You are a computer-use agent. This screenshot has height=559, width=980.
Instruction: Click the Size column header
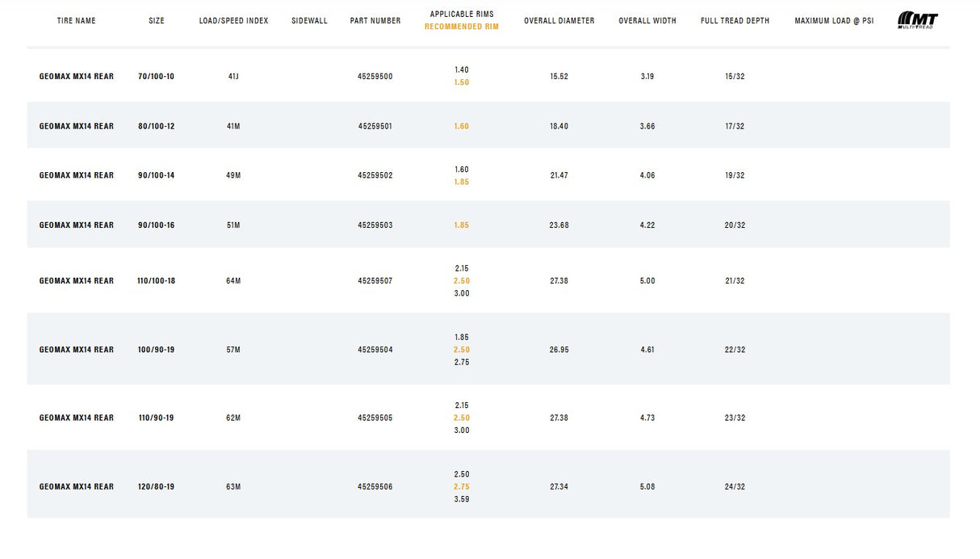pyautogui.click(x=157, y=21)
